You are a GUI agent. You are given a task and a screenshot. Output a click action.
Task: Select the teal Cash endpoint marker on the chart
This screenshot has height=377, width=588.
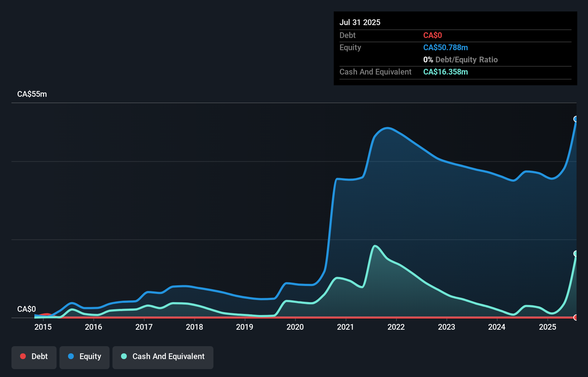pyautogui.click(x=575, y=253)
